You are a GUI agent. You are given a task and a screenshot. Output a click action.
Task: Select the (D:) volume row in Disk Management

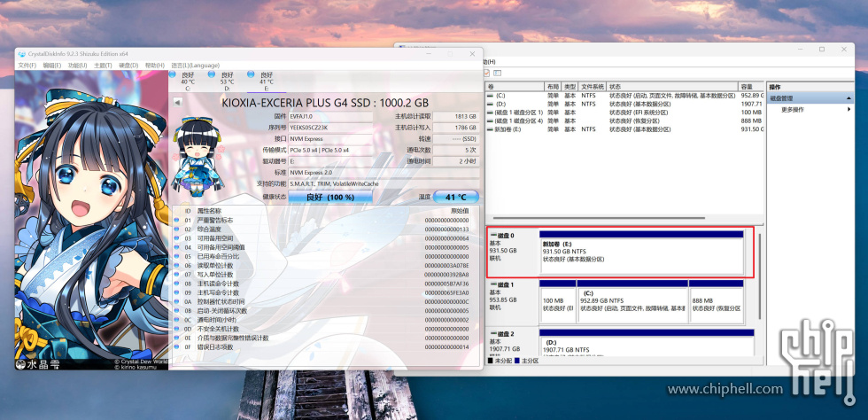(625, 105)
